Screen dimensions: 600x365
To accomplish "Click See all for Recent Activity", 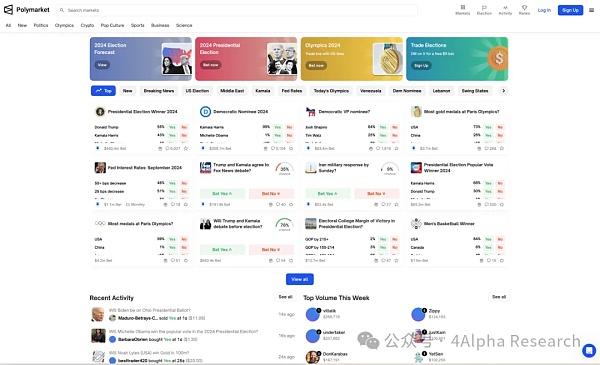I will point(285,297).
